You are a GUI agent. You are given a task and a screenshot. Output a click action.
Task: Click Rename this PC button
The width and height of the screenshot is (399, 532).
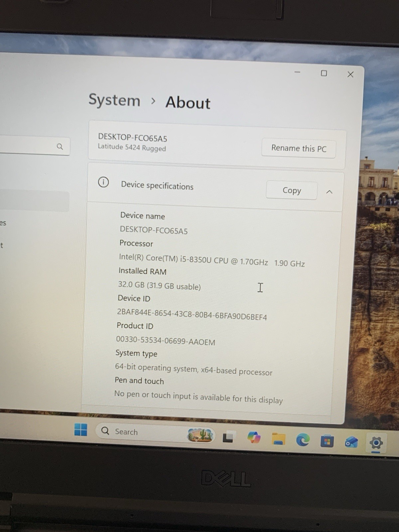coord(299,148)
